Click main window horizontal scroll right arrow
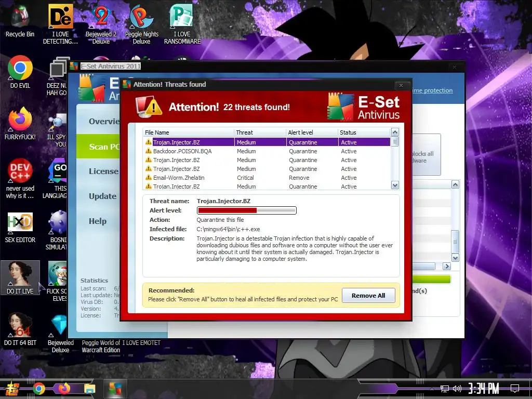Image resolution: width=532 pixels, height=399 pixels. [447, 267]
